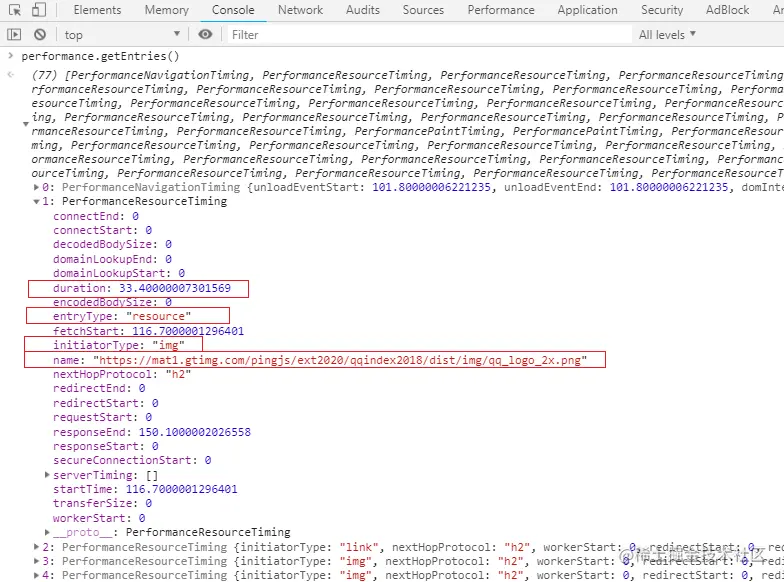Collapse entry 1 PerformanceResourceTiming

[36, 202]
